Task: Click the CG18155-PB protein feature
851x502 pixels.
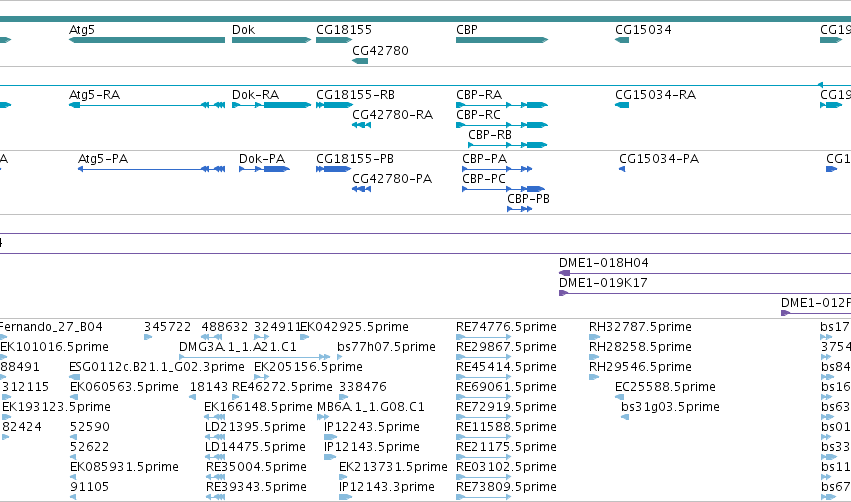Action: pos(333,169)
